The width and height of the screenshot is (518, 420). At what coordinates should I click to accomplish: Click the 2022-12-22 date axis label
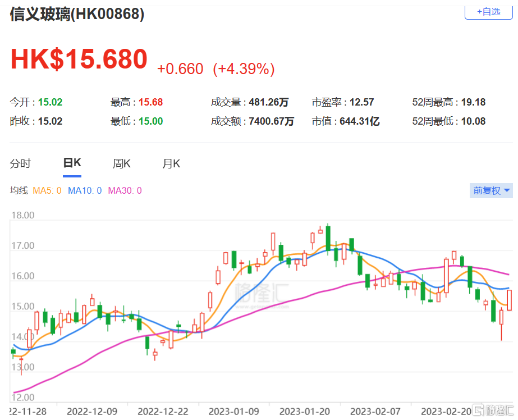pyautogui.click(x=163, y=412)
